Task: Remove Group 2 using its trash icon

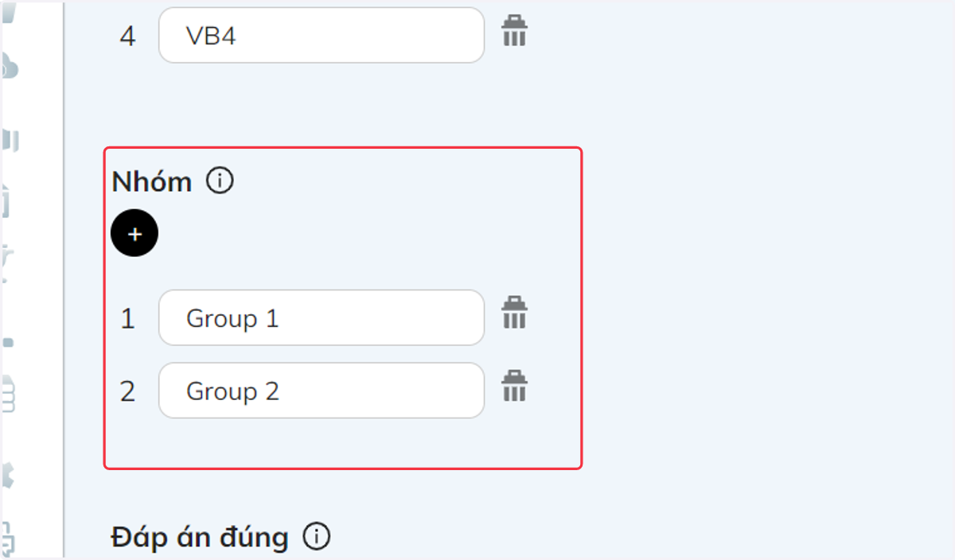Action: pyautogui.click(x=514, y=387)
